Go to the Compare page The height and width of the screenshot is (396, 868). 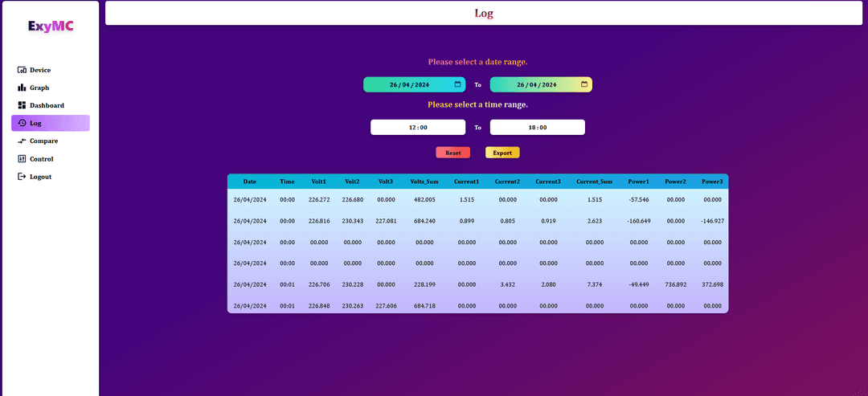43,141
